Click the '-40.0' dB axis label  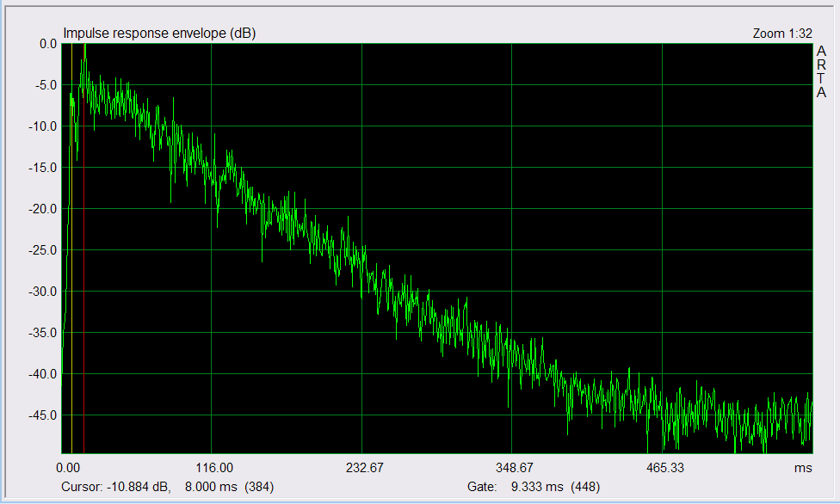coord(42,374)
